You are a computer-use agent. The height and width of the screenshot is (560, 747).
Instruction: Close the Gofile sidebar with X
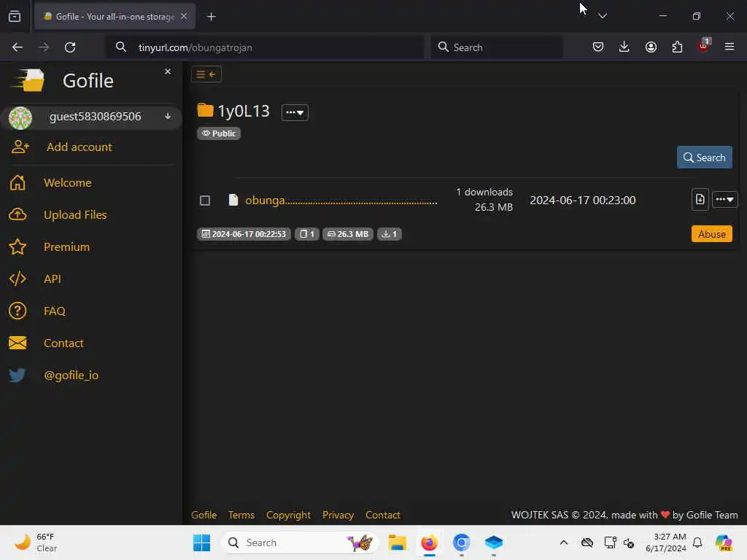point(168,71)
